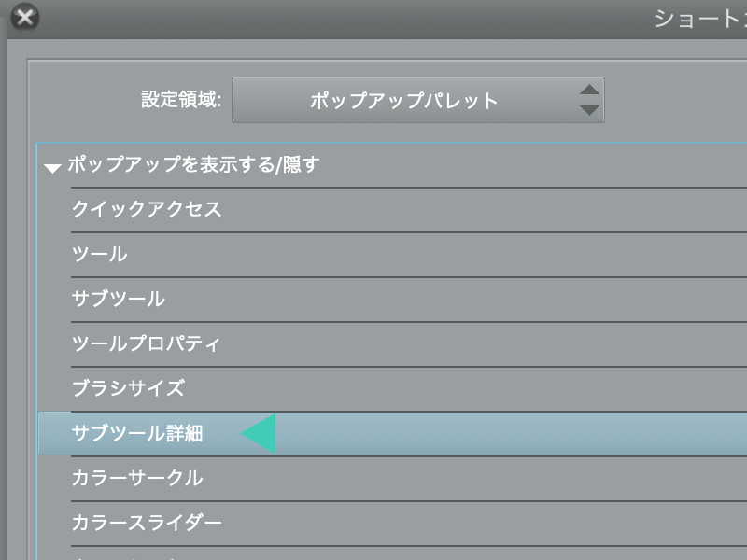The image size is (747, 560).
Task: Choose the カラースライダー row
Action: coord(147,523)
